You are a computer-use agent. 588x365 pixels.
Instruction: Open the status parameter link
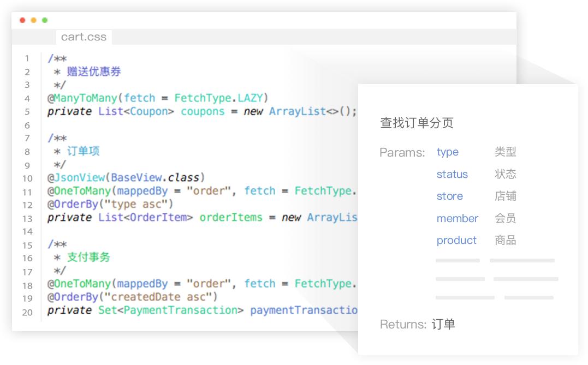(452, 174)
